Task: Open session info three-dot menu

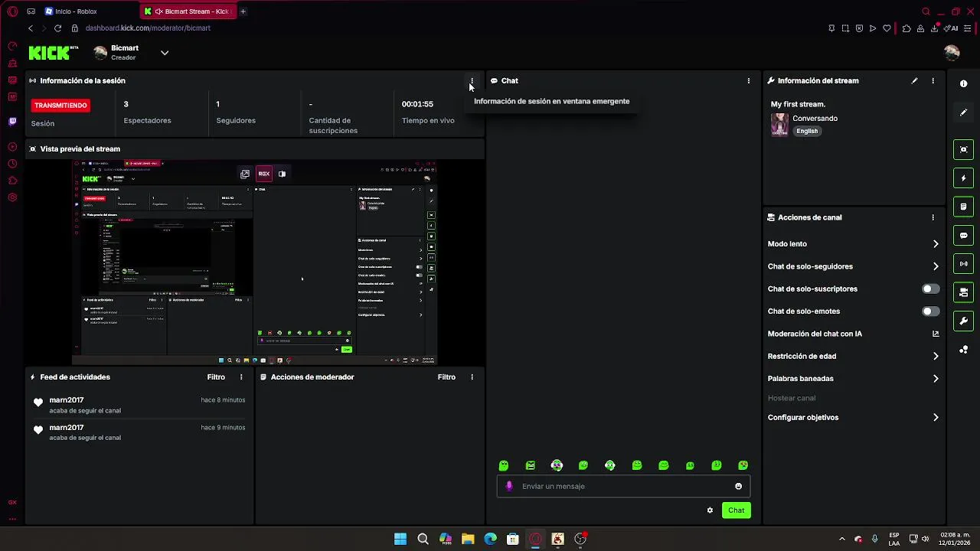Action: 472,80
